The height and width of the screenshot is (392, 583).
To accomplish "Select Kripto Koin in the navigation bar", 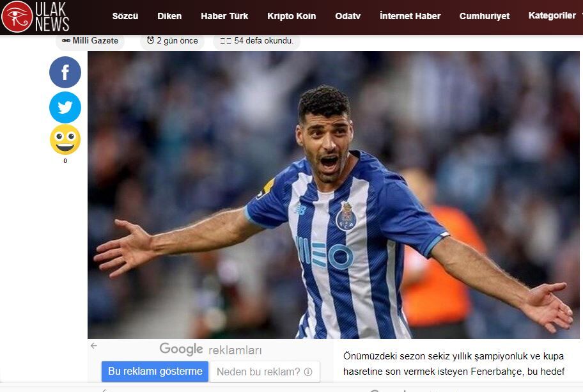I will pos(291,16).
